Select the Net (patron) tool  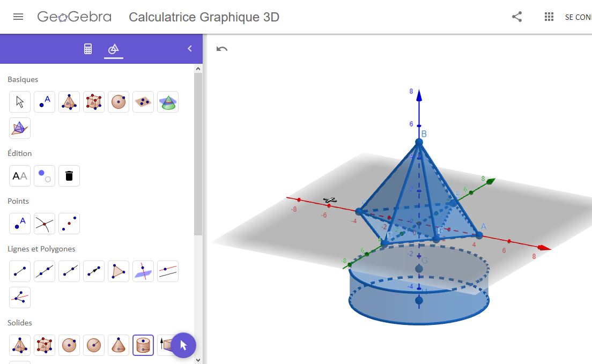(20, 128)
